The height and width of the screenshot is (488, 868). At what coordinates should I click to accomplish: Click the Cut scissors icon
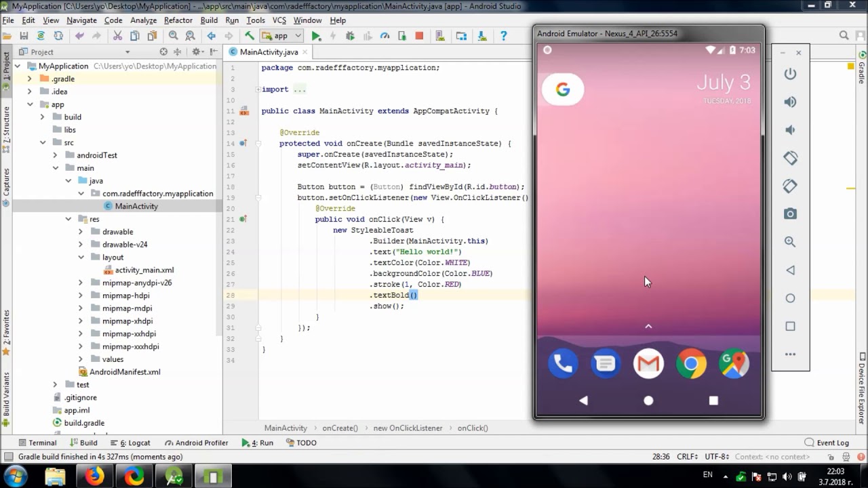117,36
